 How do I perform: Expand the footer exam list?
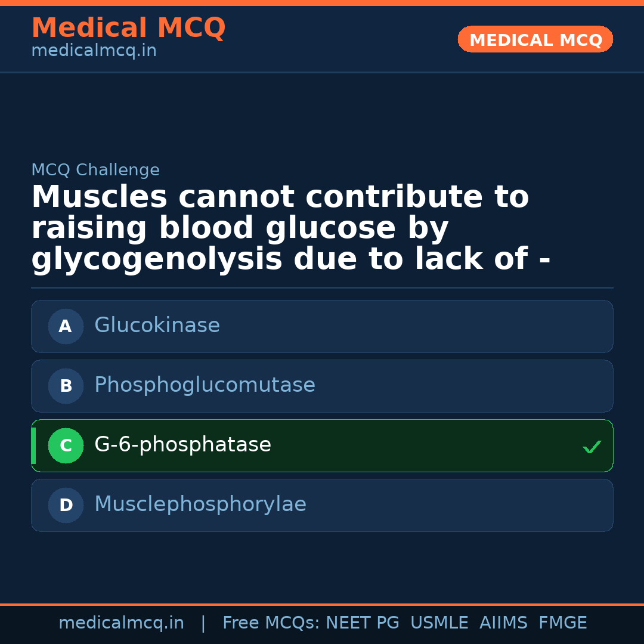tap(404, 623)
